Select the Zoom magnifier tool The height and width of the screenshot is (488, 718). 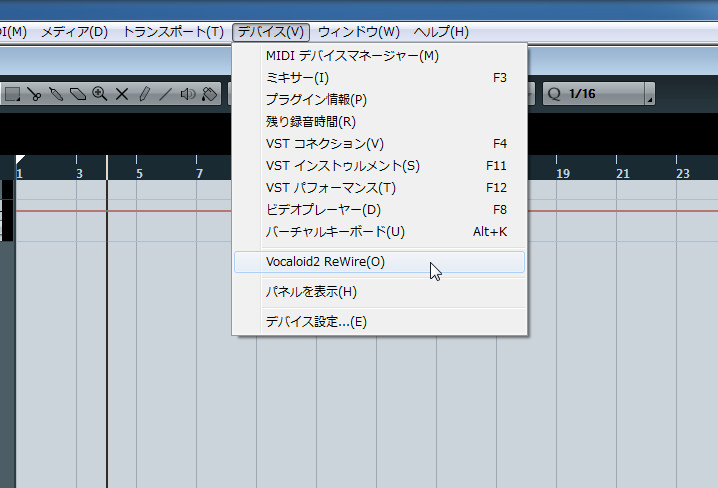[x=100, y=94]
